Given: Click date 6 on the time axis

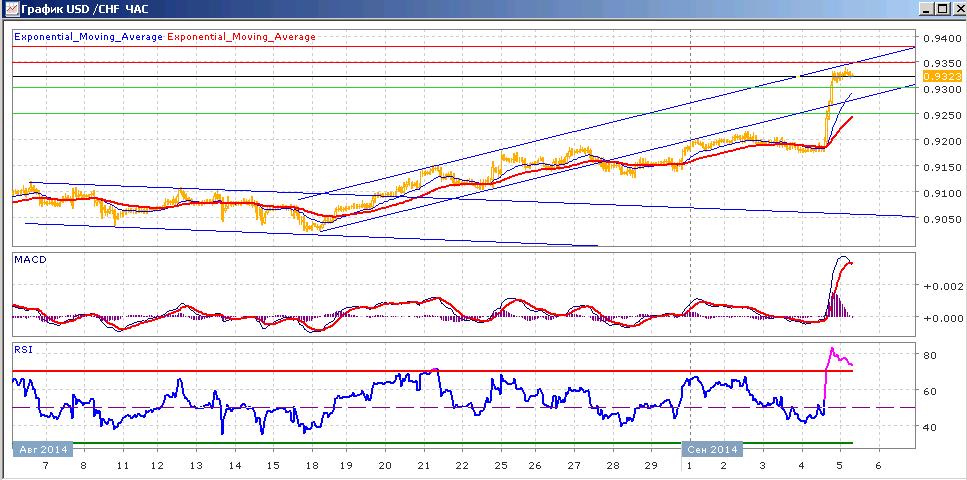Looking at the screenshot, I should coord(878,465).
